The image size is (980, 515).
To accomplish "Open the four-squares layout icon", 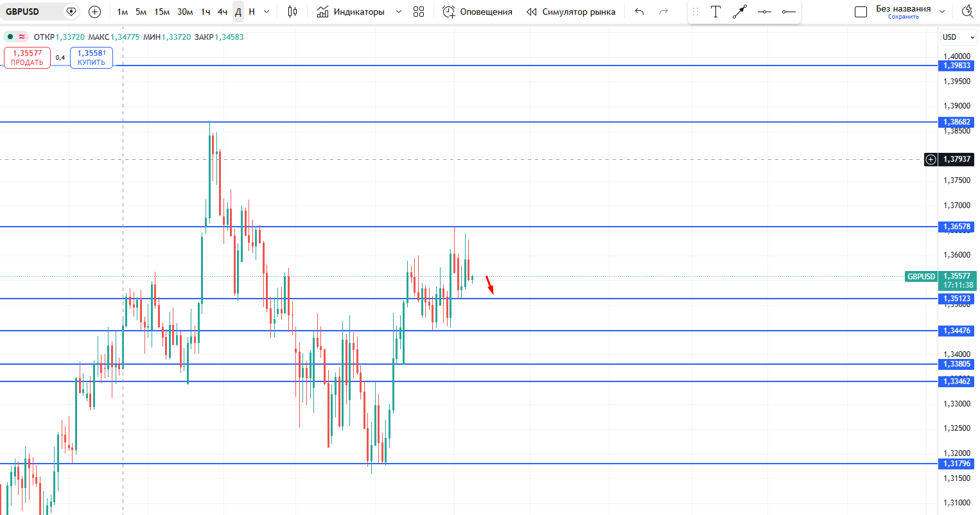I will point(419,12).
